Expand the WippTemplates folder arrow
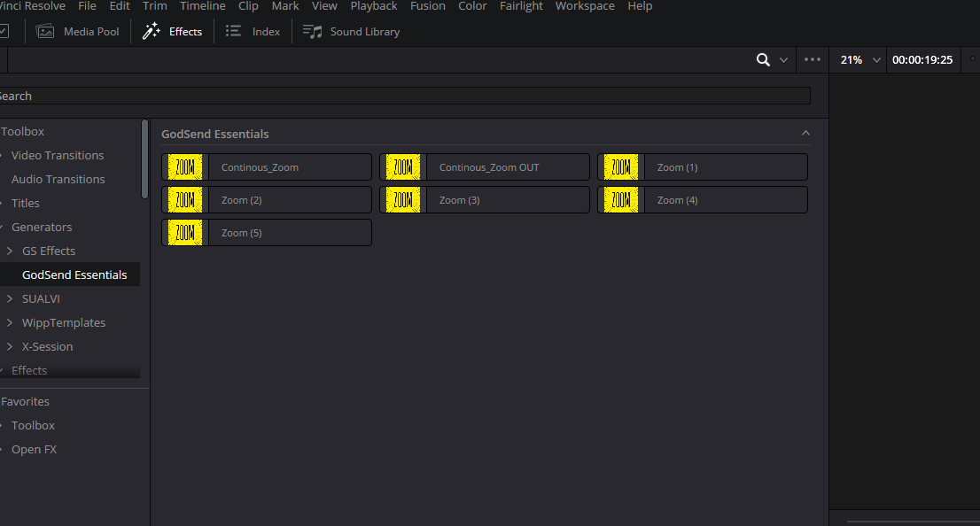Viewport: 980px width, 526px height. click(x=10, y=322)
